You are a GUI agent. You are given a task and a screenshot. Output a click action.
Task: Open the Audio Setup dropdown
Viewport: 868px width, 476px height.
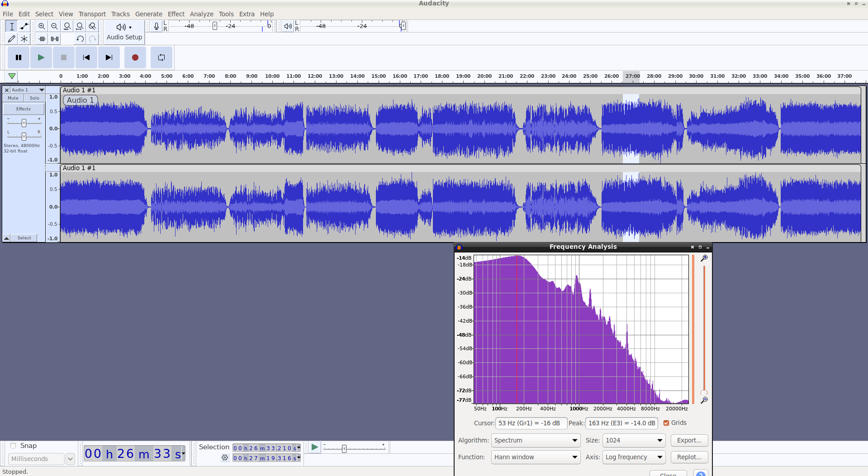[124, 32]
